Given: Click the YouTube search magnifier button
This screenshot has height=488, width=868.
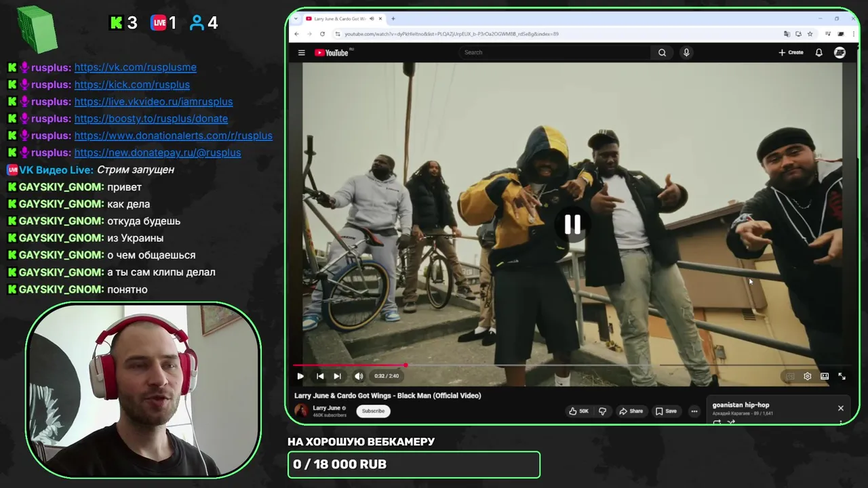Looking at the screenshot, I should [x=662, y=52].
